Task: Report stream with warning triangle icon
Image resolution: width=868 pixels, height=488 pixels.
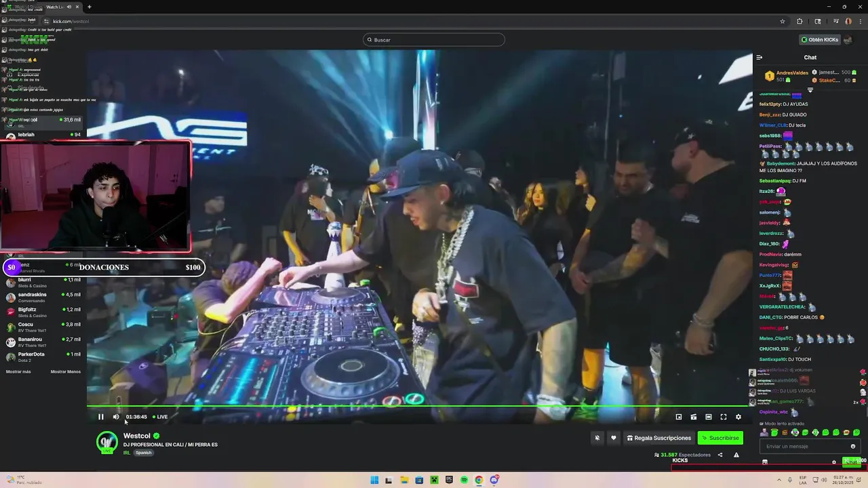Action: (x=736, y=455)
